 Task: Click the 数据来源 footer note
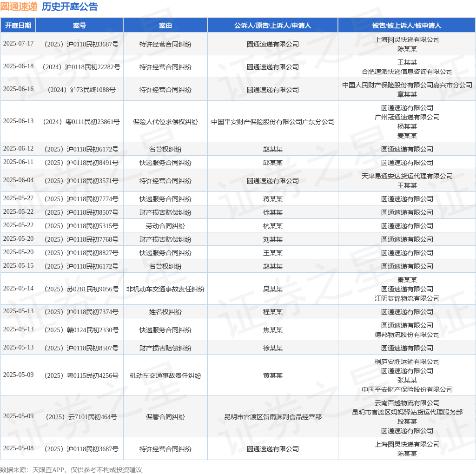pyautogui.click(x=71, y=470)
